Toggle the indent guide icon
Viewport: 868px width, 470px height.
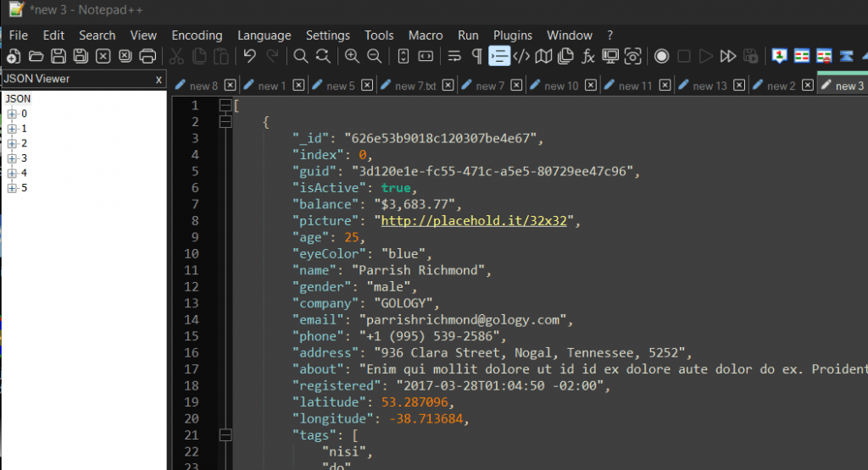coord(498,57)
